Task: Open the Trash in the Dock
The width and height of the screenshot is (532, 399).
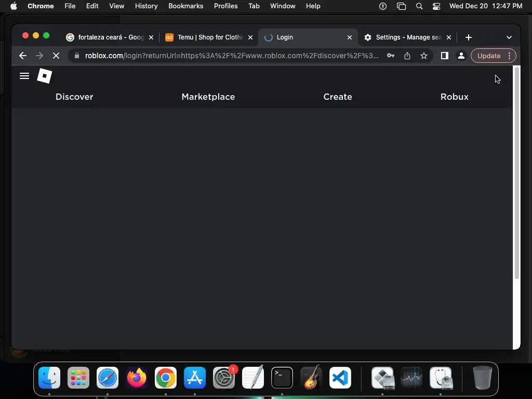Action: (x=483, y=378)
